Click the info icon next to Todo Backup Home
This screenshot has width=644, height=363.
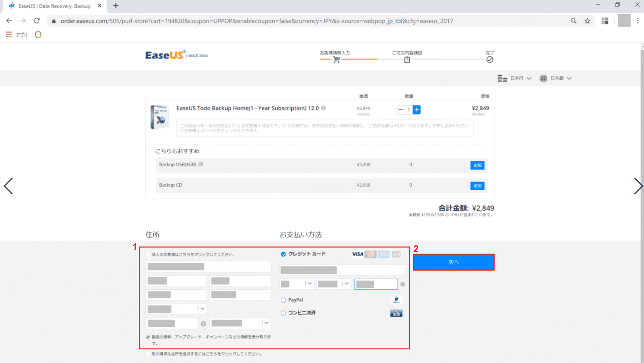pyautogui.click(x=323, y=108)
